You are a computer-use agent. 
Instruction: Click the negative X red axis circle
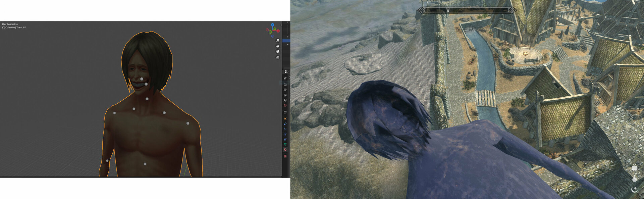coord(267,30)
